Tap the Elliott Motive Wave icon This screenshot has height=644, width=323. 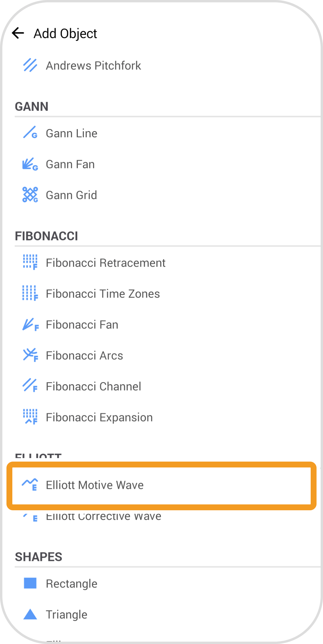pos(30,485)
